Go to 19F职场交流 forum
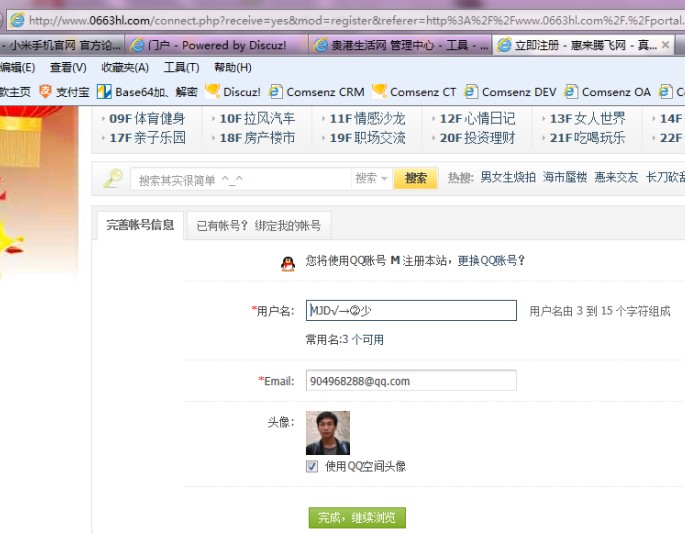This screenshot has width=685, height=534. 367,138
